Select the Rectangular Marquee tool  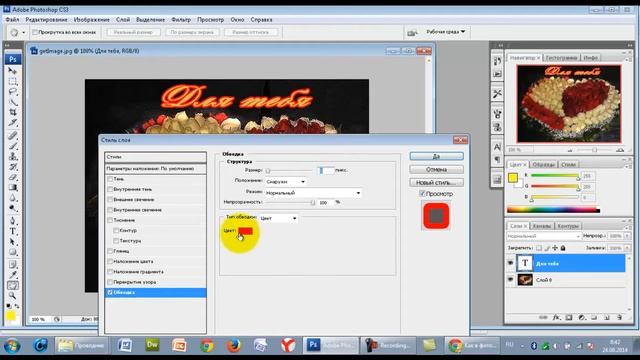(12, 81)
